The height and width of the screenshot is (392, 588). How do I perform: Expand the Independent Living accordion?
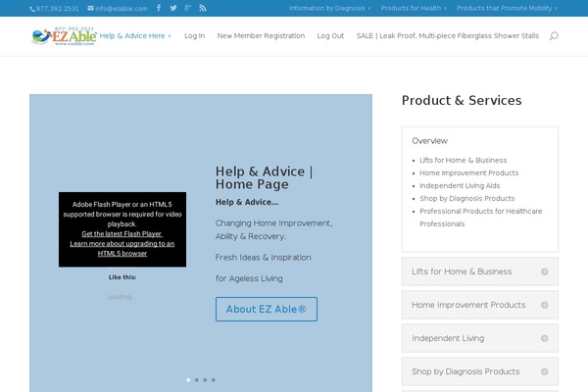480,338
